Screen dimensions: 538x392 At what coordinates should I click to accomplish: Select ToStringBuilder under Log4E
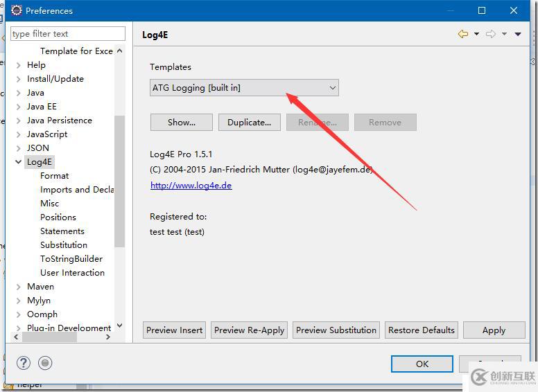(x=71, y=259)
